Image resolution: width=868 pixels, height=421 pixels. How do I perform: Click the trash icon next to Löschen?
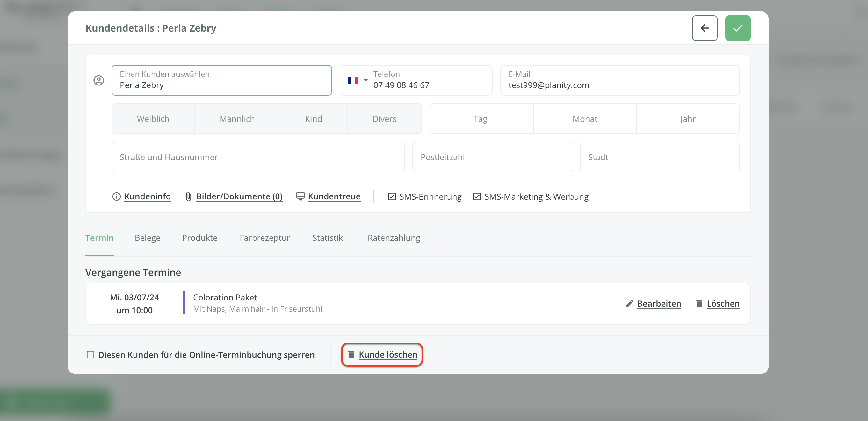699,304
